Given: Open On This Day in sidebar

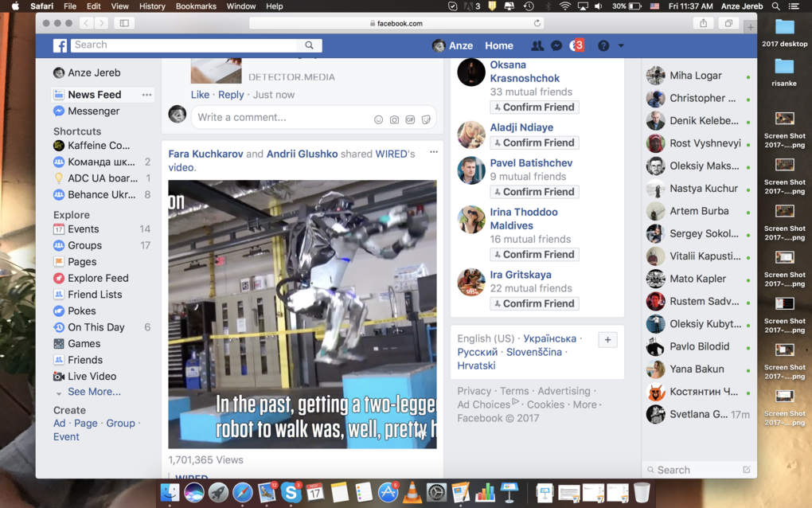Looking at the screenshot, I should [96, 327].
